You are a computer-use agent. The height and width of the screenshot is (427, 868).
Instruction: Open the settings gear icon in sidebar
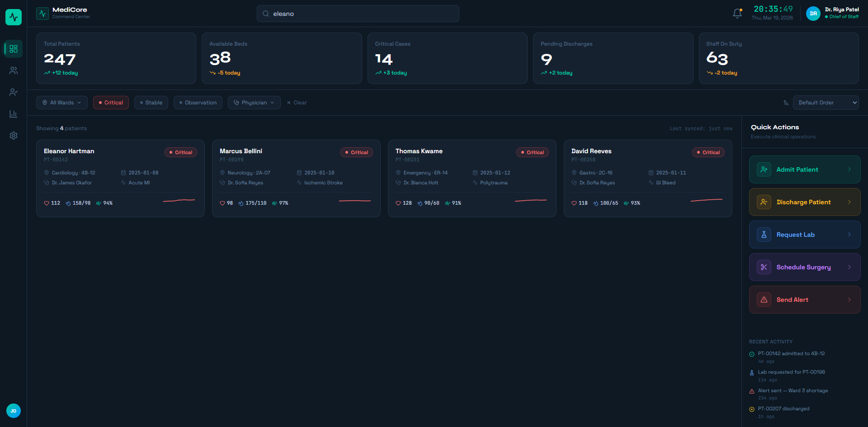click(14, 136)
